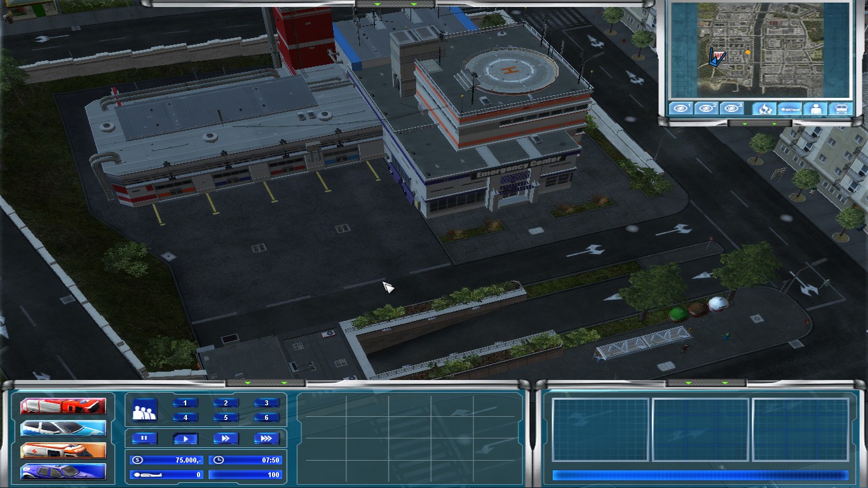868x488 pixels.
Task: Open the ambulance rescue vehicle menu
Action: [63, 450]
